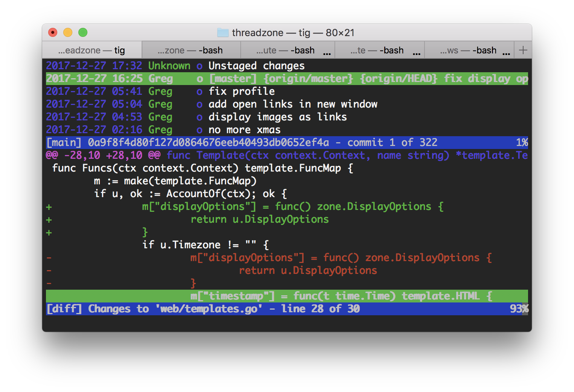
Task: Click the yellow minimize window button
Action: 68,33
